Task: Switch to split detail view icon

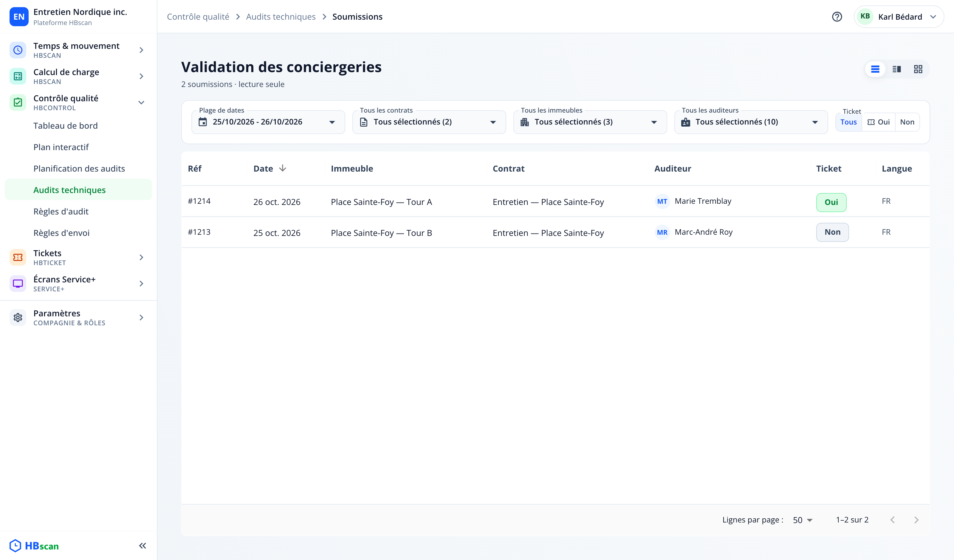Action: pyautogui.click(x=896, y=69)
